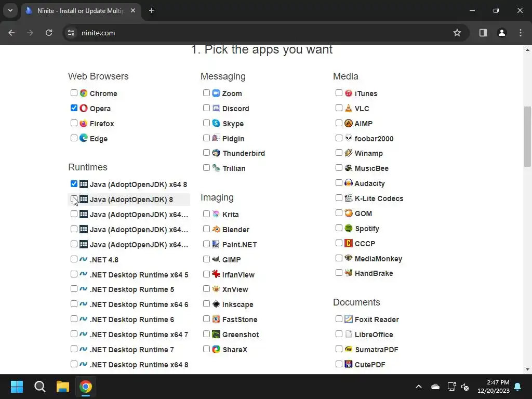Click the Discord app icon
Viewport: 532px width, 399px height.
tap(216, 108)
